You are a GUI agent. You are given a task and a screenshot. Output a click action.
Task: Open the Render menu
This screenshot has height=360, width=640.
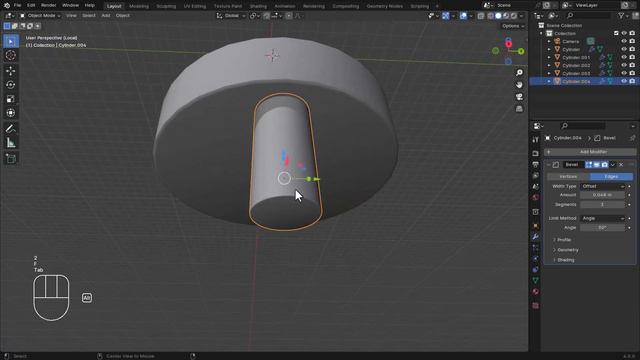click(x=49, y=5)
